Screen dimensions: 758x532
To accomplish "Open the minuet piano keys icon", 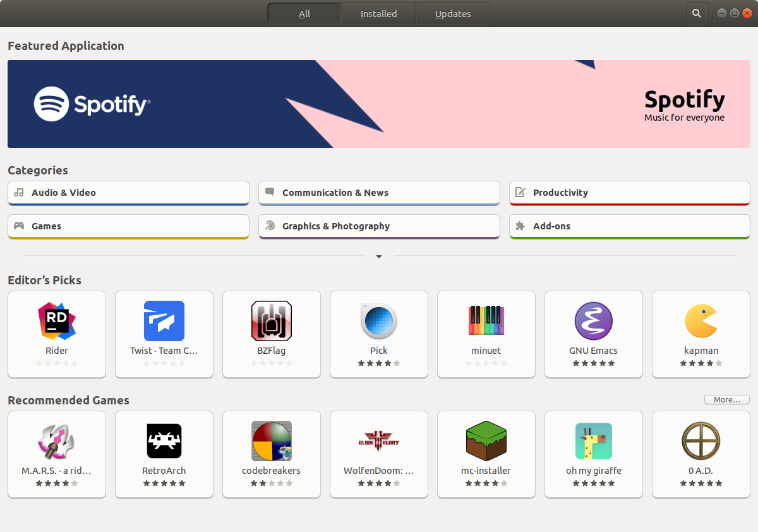I will (486, 321).
